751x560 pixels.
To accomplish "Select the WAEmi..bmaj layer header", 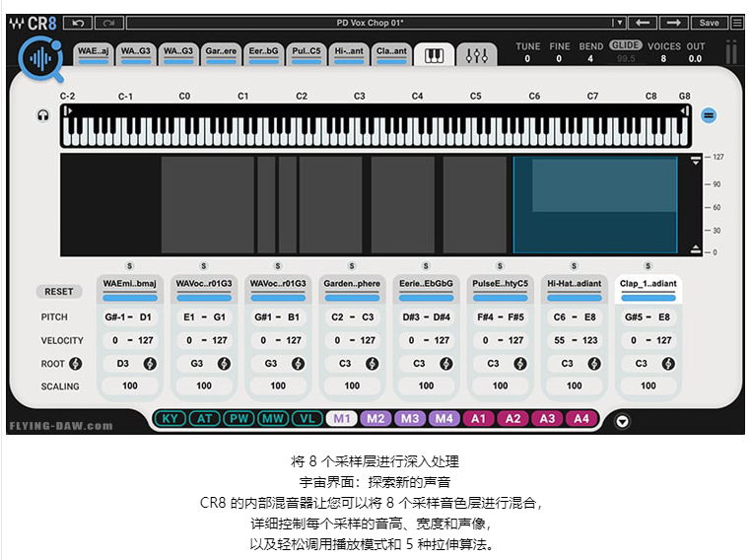I will click(130, 289).
